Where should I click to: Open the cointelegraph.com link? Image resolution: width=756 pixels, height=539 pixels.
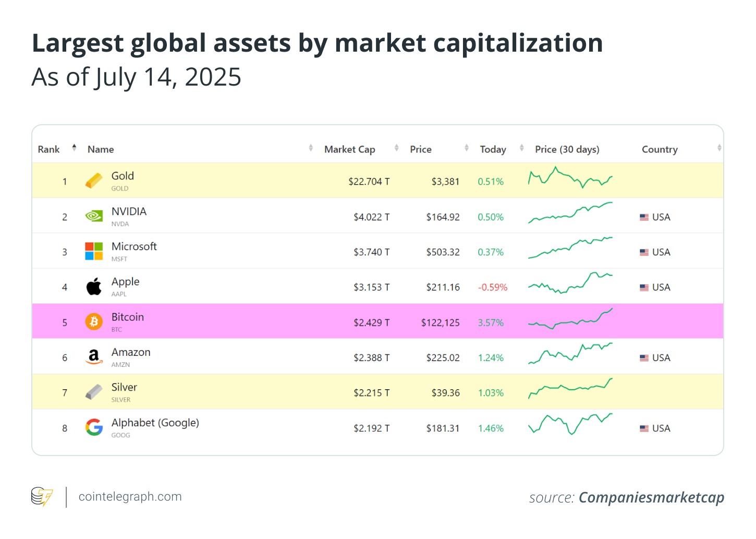click(x=130, y=497)
